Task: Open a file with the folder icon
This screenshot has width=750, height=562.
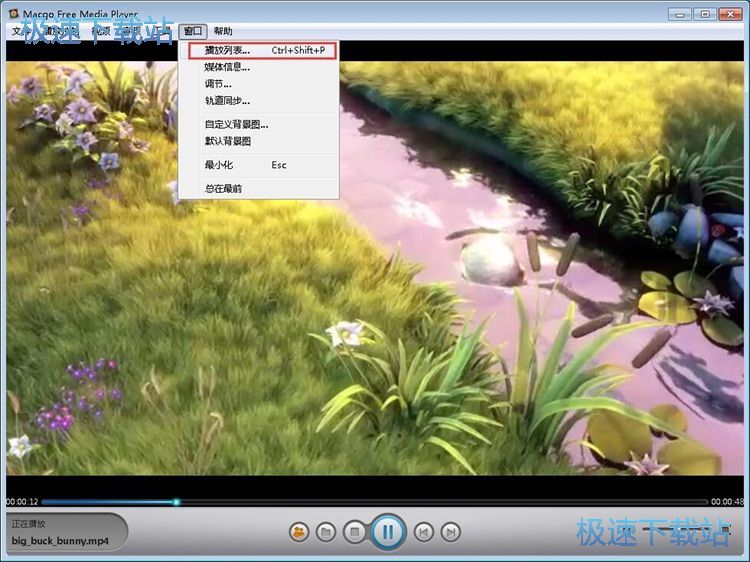Action: (x=326, y=532)
